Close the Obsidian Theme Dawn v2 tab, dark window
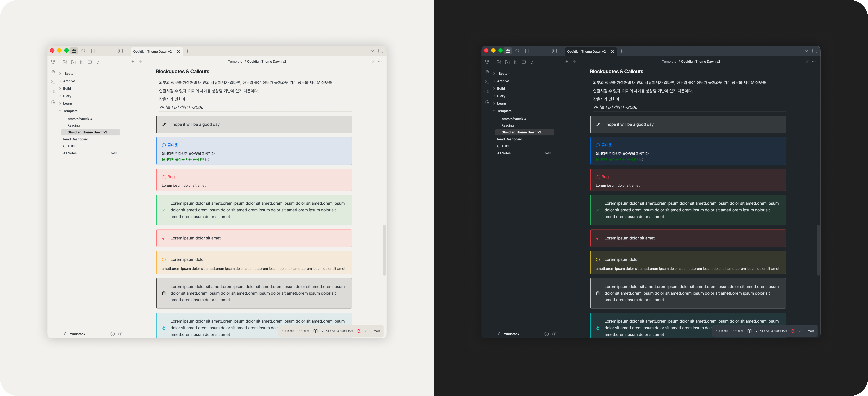 coord(613,52)
